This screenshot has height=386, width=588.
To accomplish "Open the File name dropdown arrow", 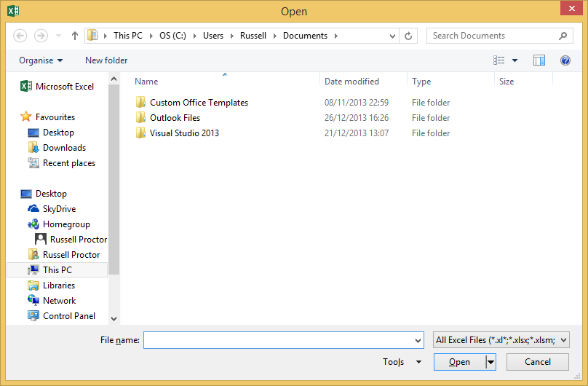I will pos(418,341).
